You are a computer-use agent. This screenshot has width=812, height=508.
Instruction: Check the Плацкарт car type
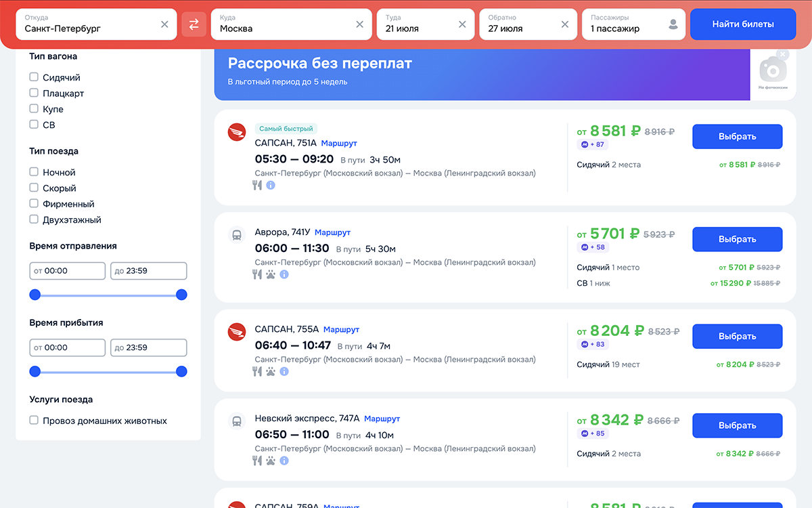[x=34, y=93]
